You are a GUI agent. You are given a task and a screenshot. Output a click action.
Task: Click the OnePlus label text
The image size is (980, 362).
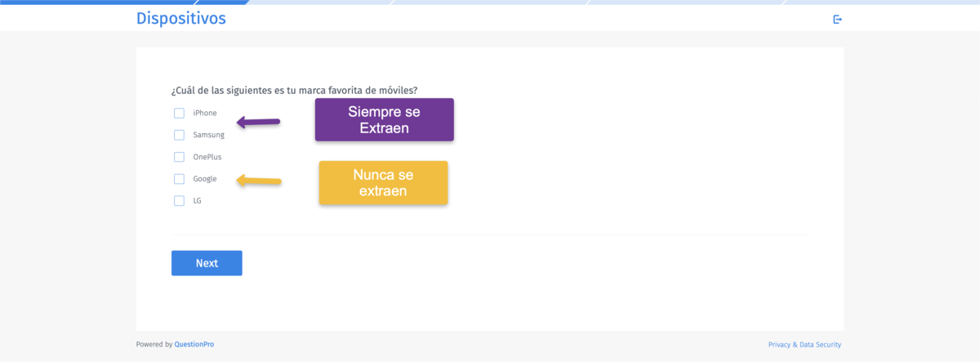click(x=207, y=157)
